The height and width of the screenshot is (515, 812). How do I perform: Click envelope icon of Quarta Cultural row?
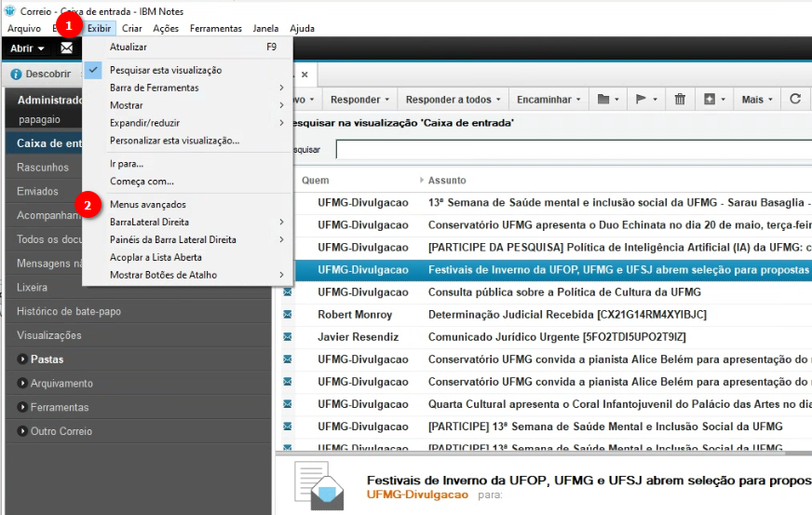coord(288,404)
